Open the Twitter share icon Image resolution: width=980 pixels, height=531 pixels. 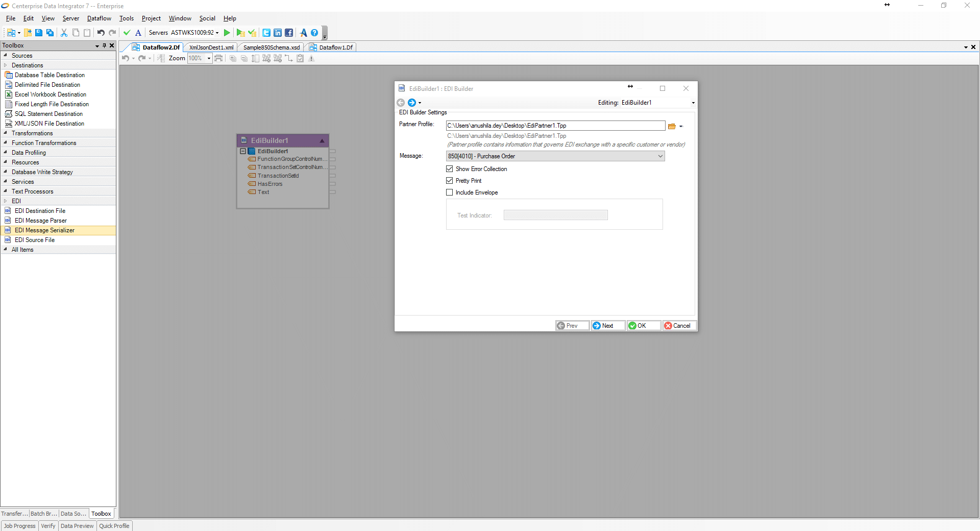(x=266, y=33)
